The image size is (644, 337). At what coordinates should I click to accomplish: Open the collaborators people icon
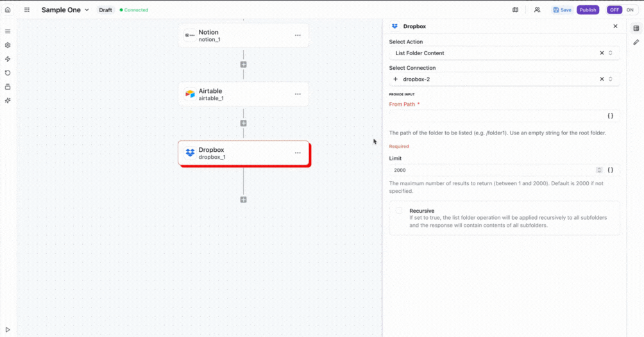pyautogui.click(x=537, y=10)
